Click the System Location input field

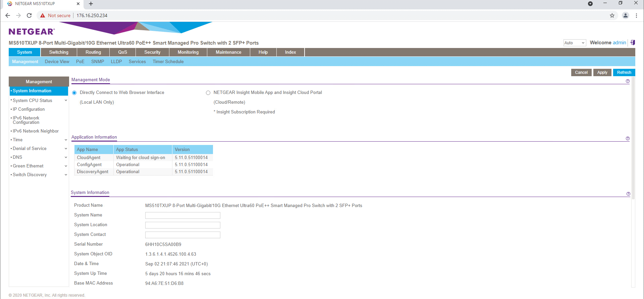tap(183, 225)
